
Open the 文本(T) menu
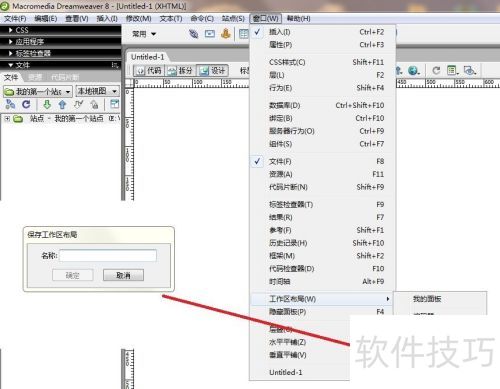click(171, 19)
